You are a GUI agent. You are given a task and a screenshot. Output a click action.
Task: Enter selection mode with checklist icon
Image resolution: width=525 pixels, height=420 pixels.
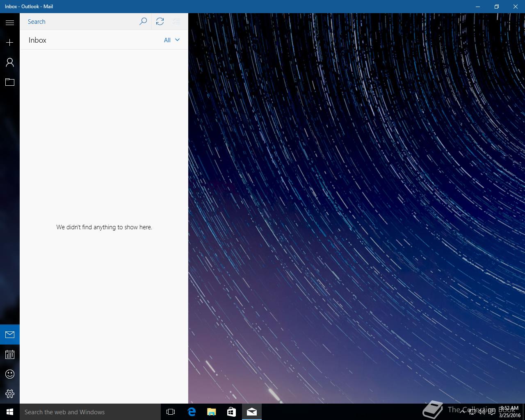click(176, 21)
